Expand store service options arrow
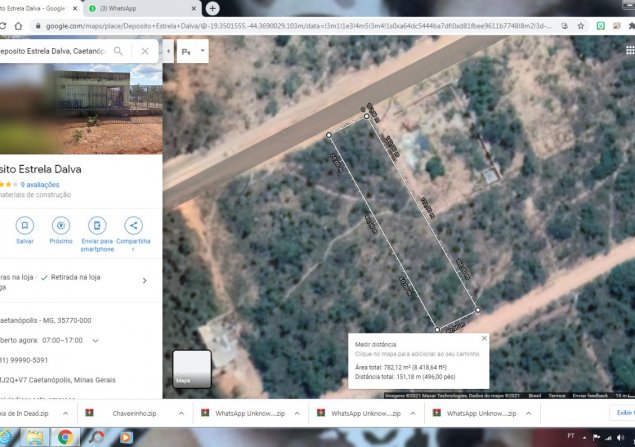The image size is (635, 447). coord(145,281)
